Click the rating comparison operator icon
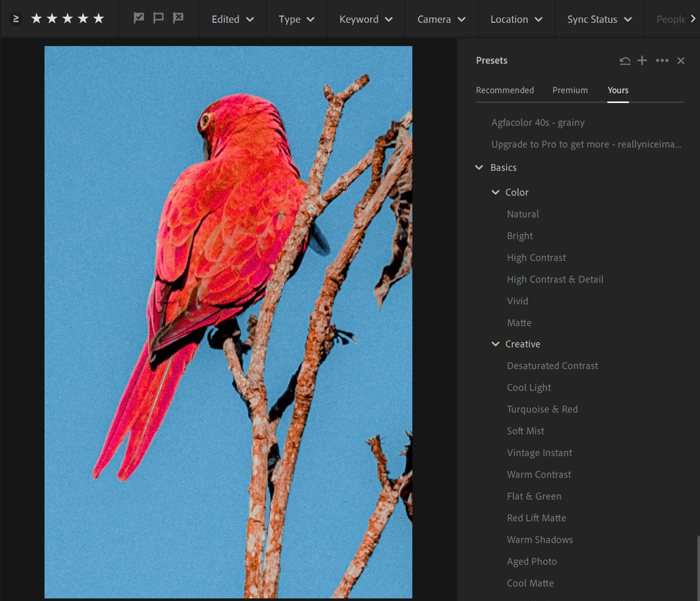Image resolution: width=700 pixels, height=601 pixels. [16, 18]
